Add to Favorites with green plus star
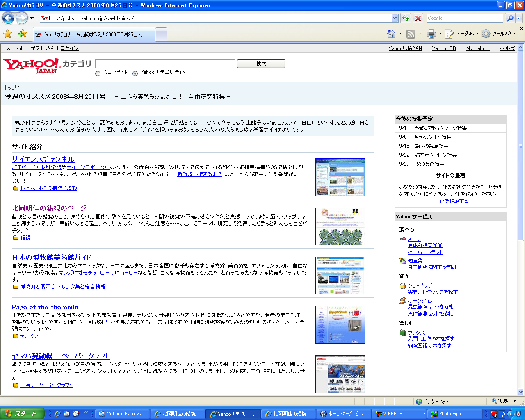 tap(22, 34)
